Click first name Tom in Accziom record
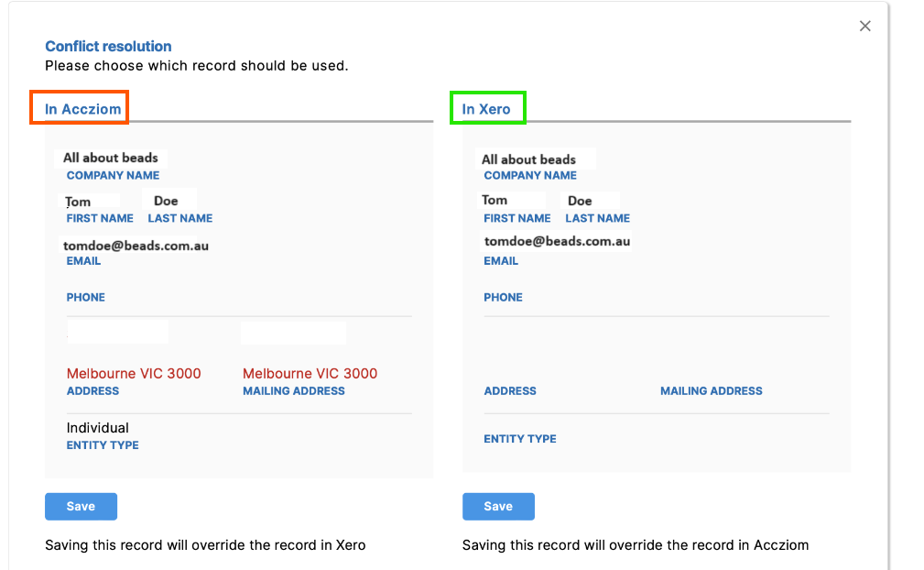Viewport: 924px width, 570px height. [78, 202]
